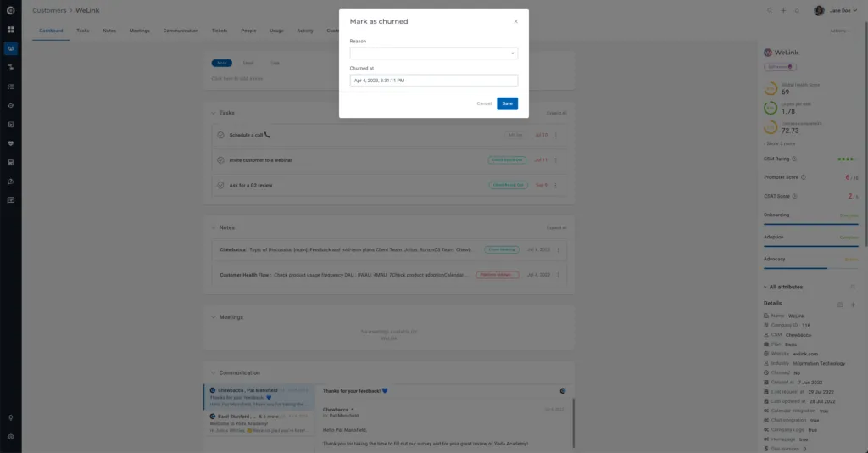Cancel the Mark as churned dialog
This screenshot has width=868, height=453.
tap(484, 103)
